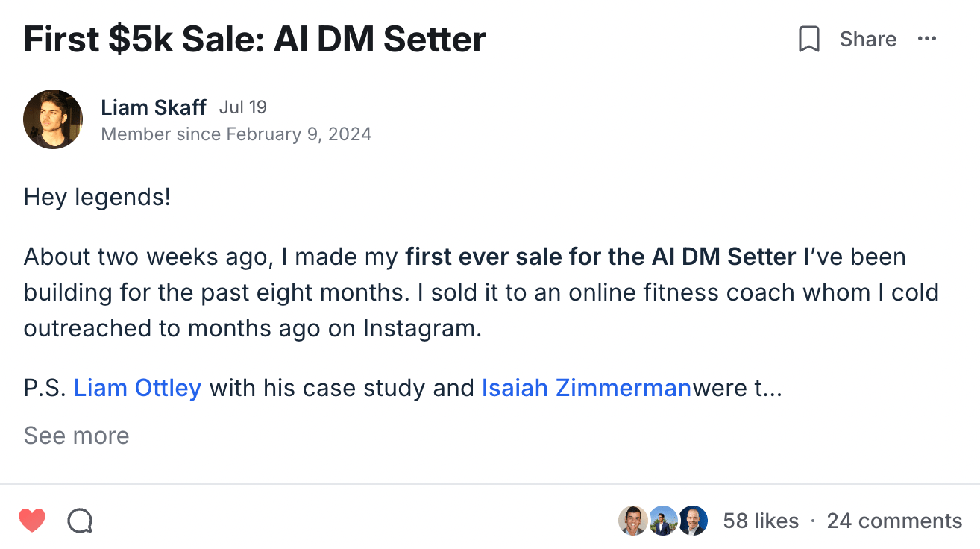Image resolution: width=980 pixels, height=549 pixels.
Task: Open the Liam Skaff author name link
Action: coord(153,107)
